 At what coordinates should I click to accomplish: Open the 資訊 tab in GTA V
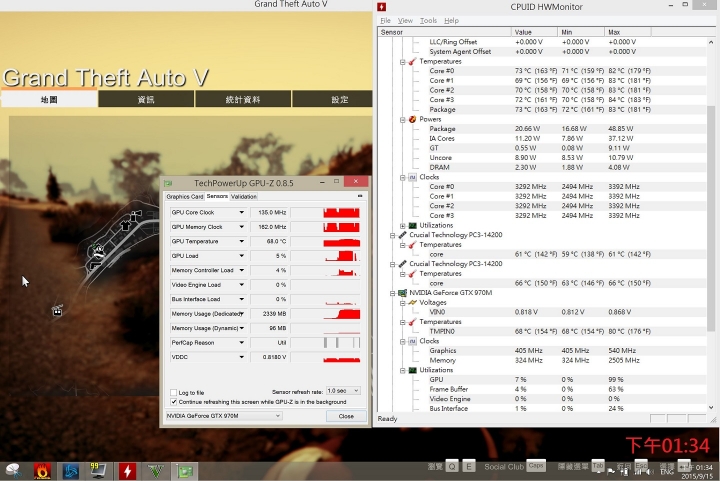[x=146, y=99]
